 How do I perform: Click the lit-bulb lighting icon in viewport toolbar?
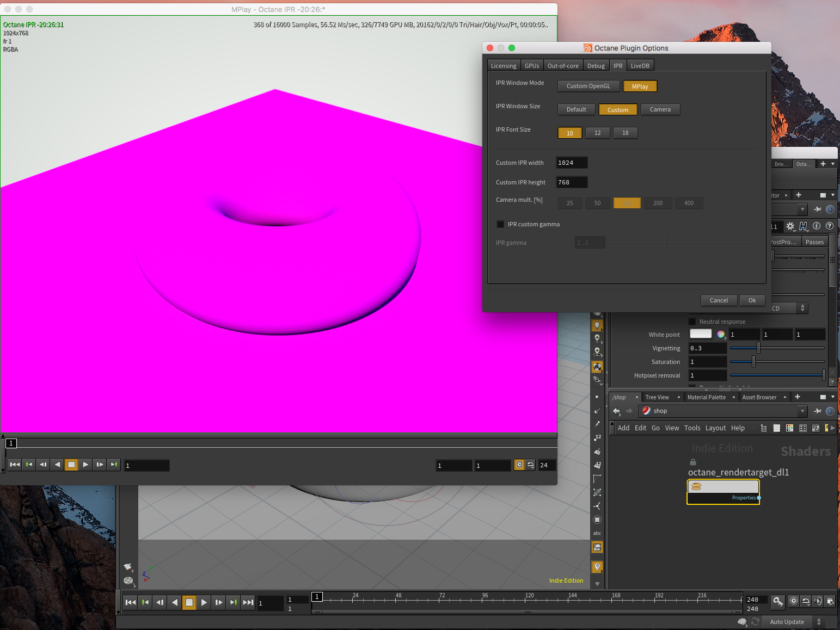tap(597, 325)
